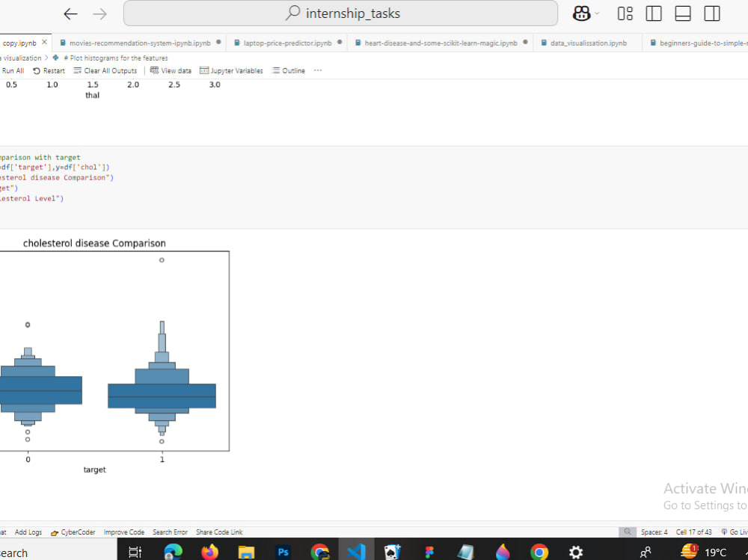748x560 pixels.
Task: Click Search Error in the status bar
Action: [x=170, y=532]
